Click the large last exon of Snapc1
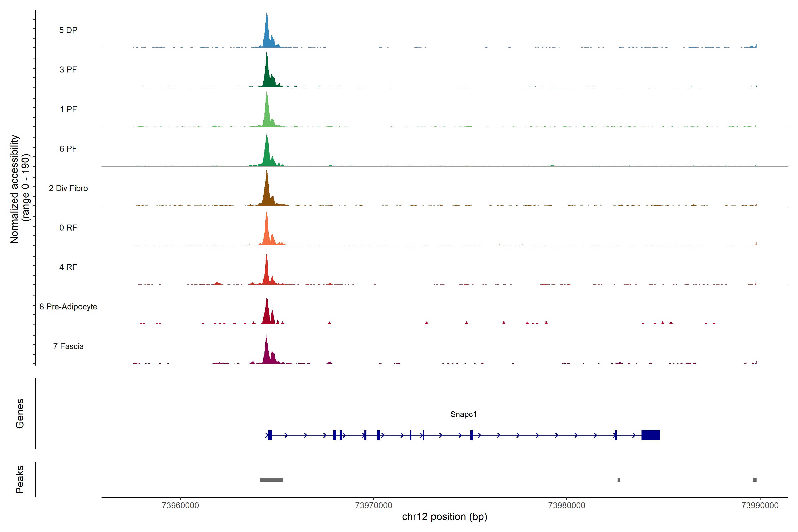This screenshot has height=532, width=798. (650, 435)
